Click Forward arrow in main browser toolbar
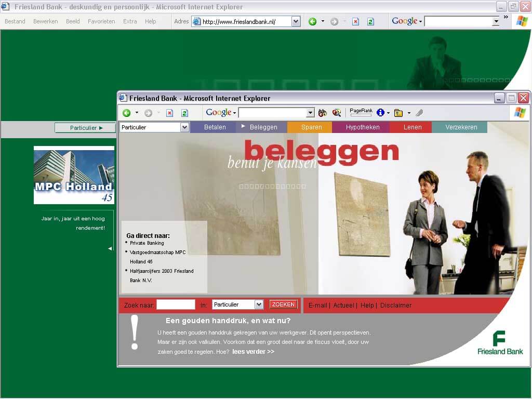This screenshot has width=532, height=399. 334,22
